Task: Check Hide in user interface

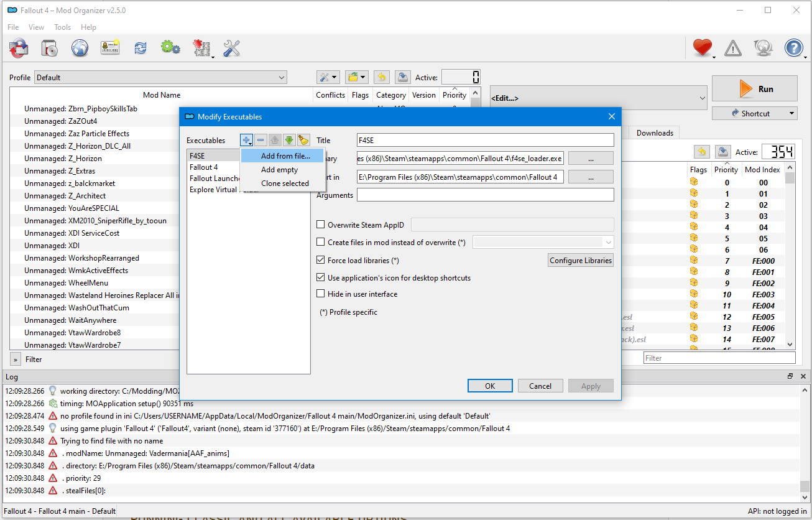Action: [321, 294]
